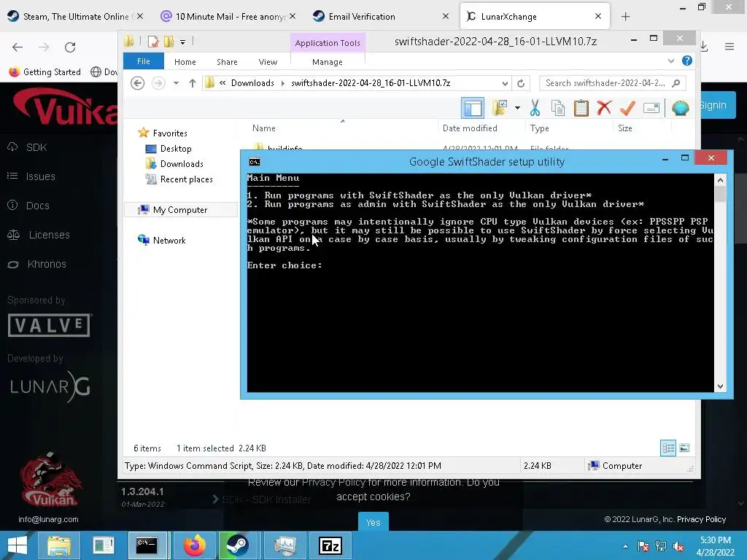Open the Firefox hamburger menu
Image resolution: width=747 pixels, height=560 pixels.
click(x=729, y=47)
